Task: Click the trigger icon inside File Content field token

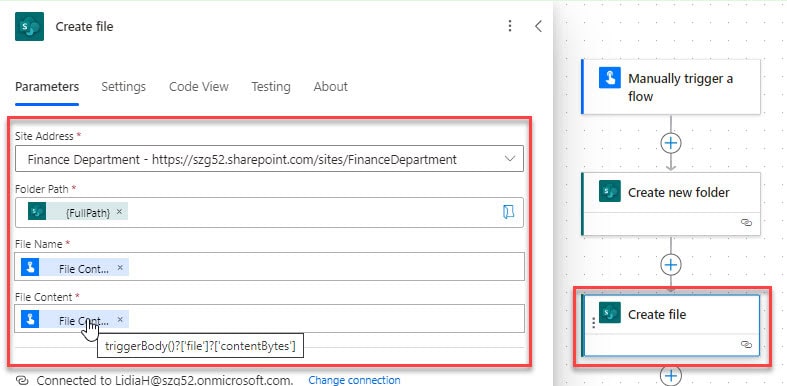Action: point(30,319)
